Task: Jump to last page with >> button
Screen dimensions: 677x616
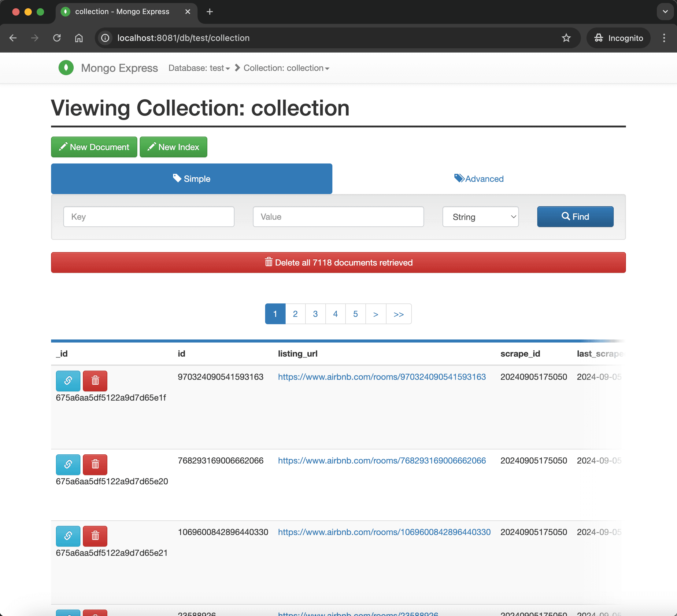Action: tap(399, 314)
